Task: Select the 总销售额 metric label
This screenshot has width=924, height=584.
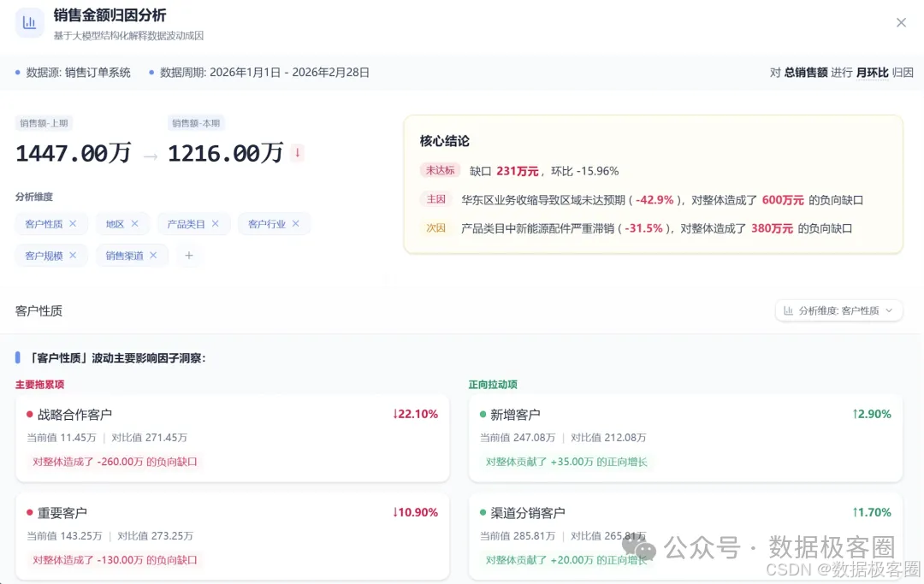Action: [x=806, y=73]
